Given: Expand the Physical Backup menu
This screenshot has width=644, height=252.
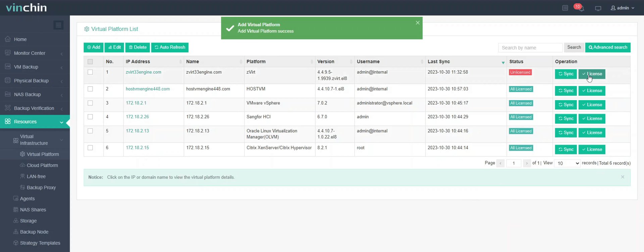Looking at the screenshot, I should pyautogui.click(x=62, y=81).
